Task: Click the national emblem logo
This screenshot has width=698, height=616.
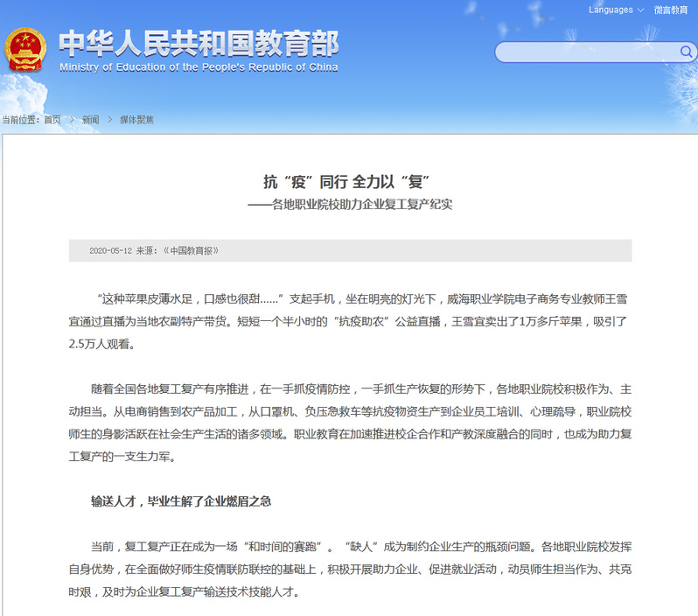Action: pos(24,50)
